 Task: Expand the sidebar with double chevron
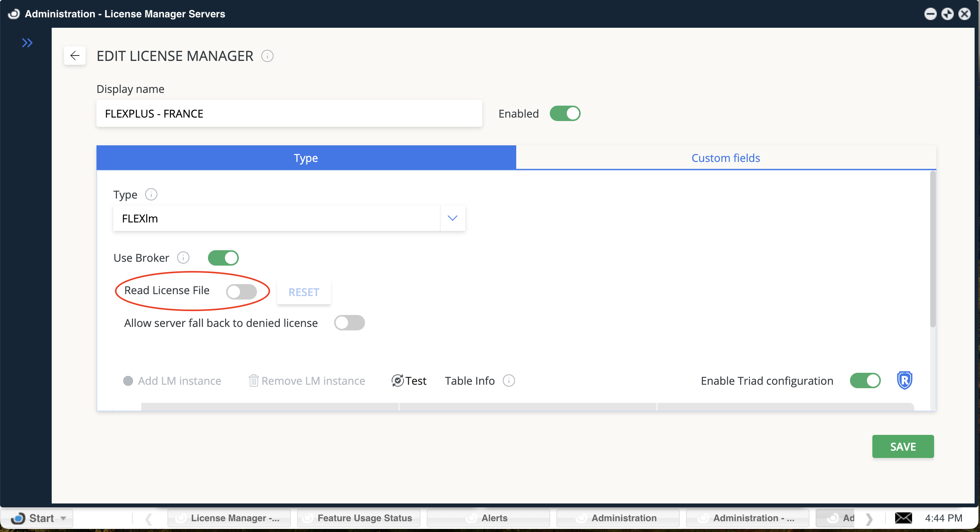(x=27, y=43)
